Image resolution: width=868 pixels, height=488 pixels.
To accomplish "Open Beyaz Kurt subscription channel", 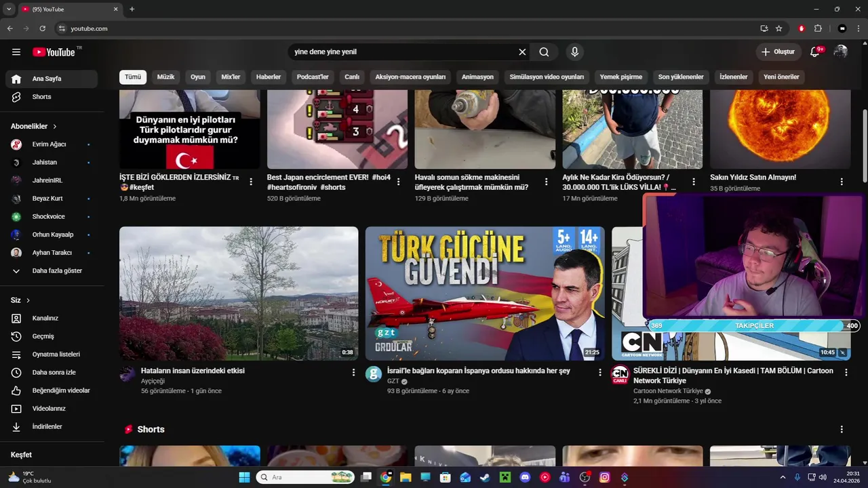I will 52,199.
